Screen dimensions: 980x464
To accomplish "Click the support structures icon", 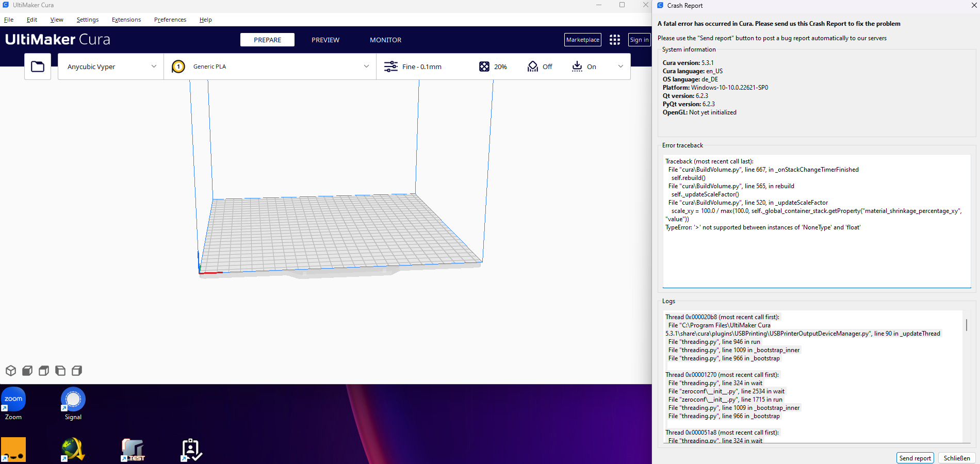I will [532, 66].
